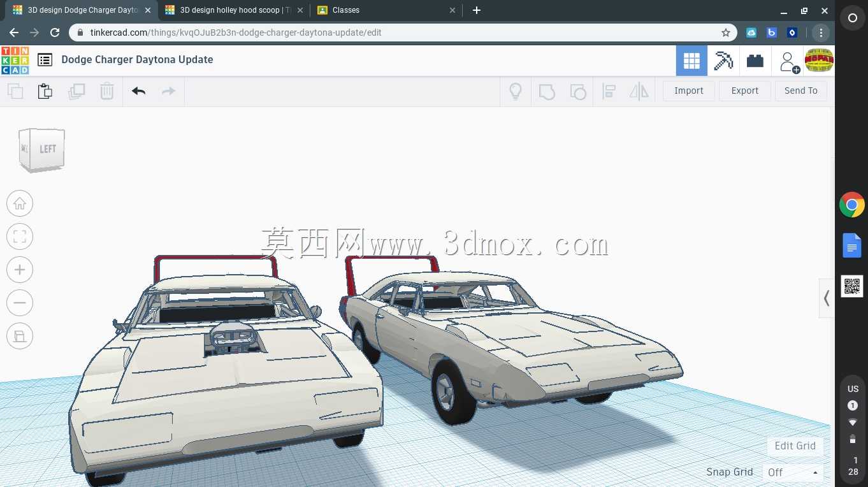This screenshot has width=868, height=487.
Task: Click the Copy toolbar icon
Action: tap(15, 91)
